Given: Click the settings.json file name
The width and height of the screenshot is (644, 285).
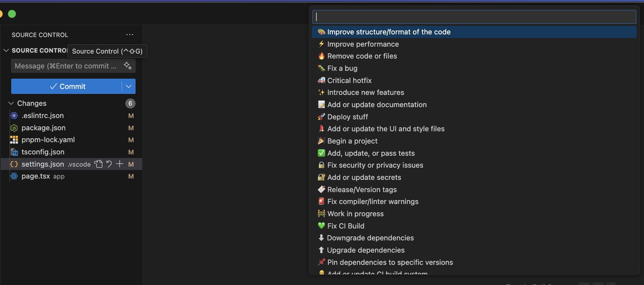Looking at the screenshot, I should pos(43,164).
